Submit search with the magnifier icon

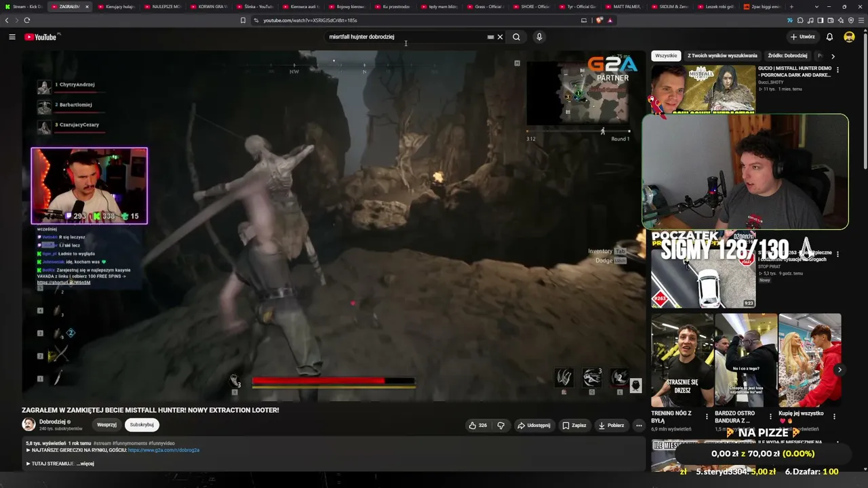[x=516, y=37]
